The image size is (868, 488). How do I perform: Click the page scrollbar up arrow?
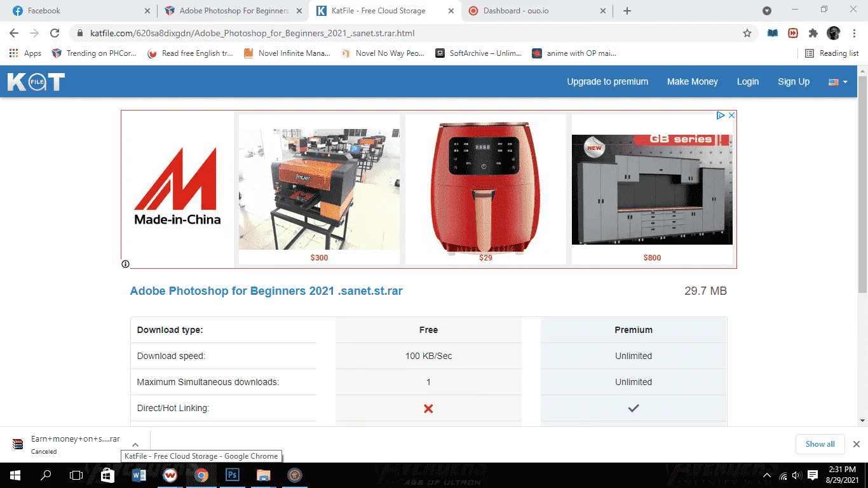862,70
